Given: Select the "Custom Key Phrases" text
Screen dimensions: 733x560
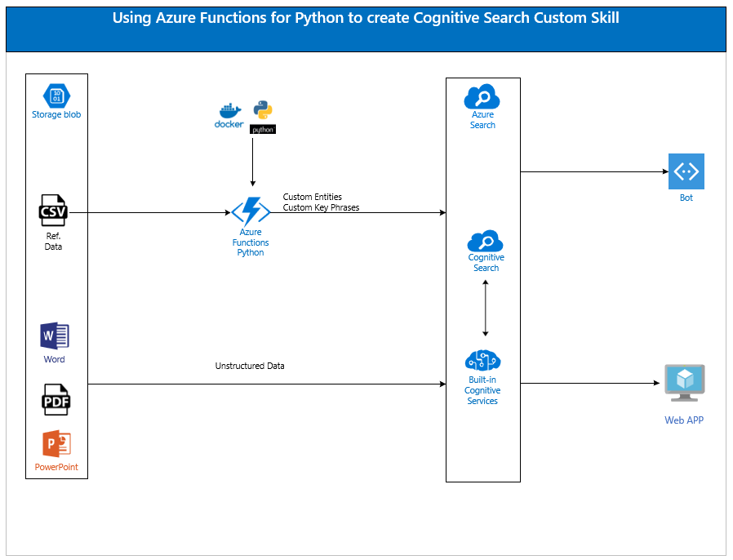Looking at the screenshot, I should click(x=321, y=207).
